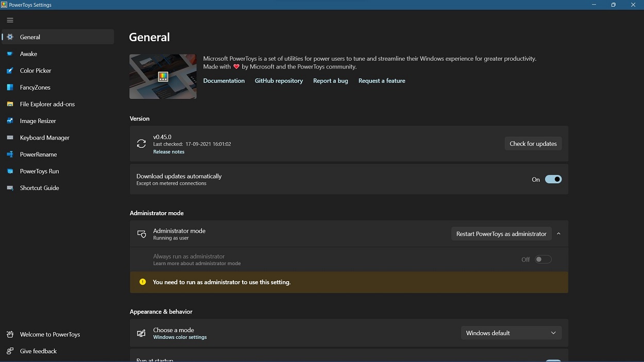Click the PowerRename icon
Viewport: 644px width, 362px height.
[10, 154]
